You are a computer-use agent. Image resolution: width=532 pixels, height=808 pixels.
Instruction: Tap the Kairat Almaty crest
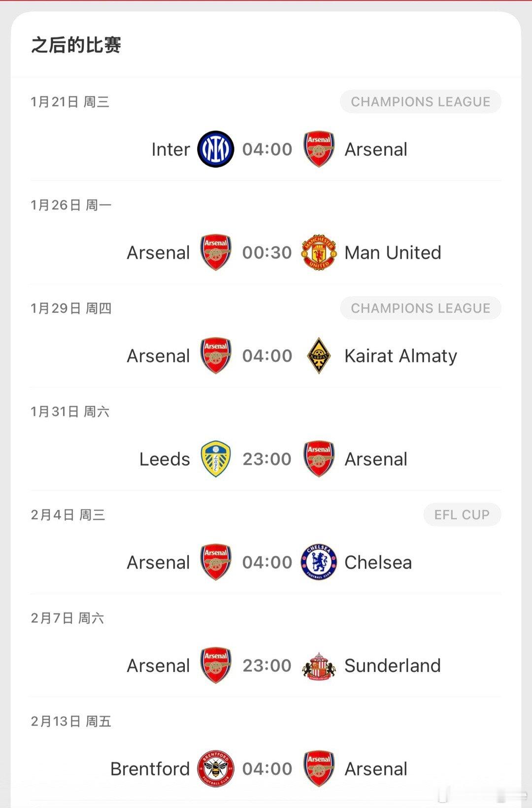pyautogui.click(x=319, y=356)
